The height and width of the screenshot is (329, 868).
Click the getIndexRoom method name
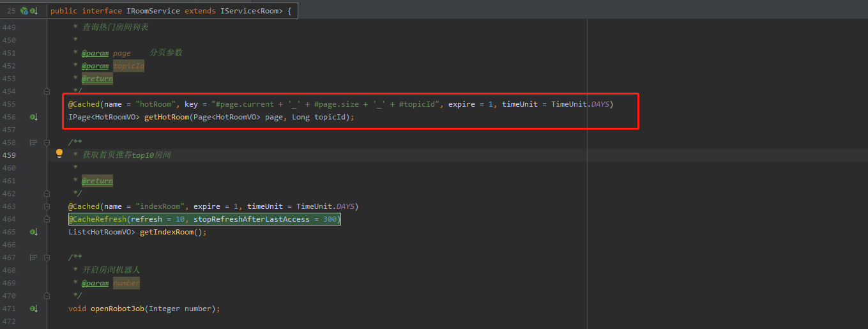[x=167, y=232]
